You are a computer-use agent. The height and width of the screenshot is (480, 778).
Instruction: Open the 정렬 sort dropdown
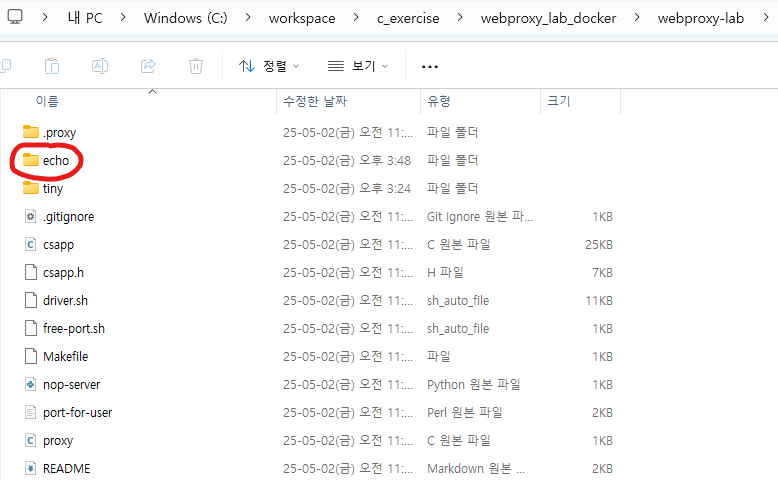(x=269, y=66)
